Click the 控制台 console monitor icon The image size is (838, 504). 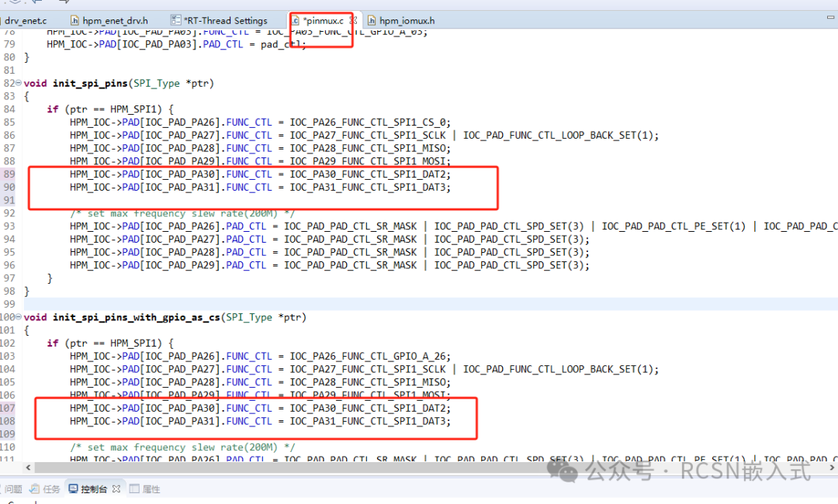pyautogui.click(x=73, y=489)
